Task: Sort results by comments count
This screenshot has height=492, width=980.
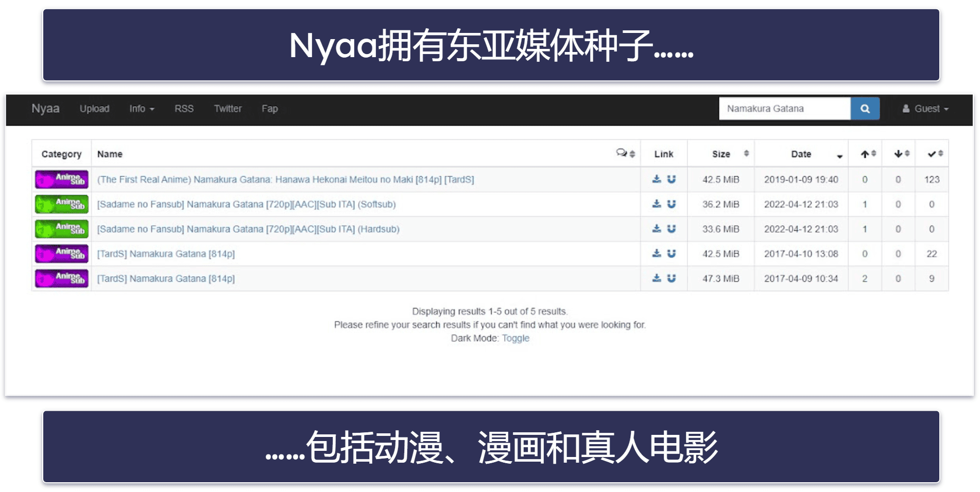Action: 625,153
